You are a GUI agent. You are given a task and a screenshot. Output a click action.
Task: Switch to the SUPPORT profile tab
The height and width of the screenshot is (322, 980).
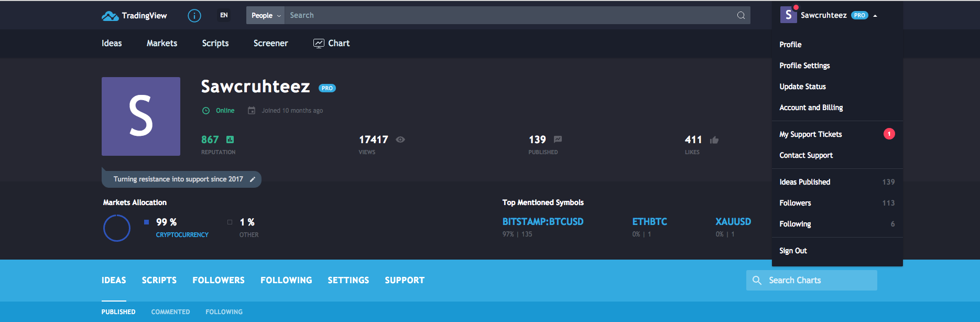click(x=405, y=280)
